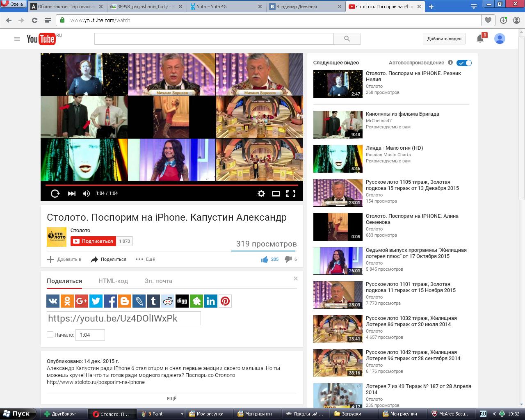The height and width of the screenshot is (420, 525).
Task: Mute the player volume
Action: coord(87,194)
